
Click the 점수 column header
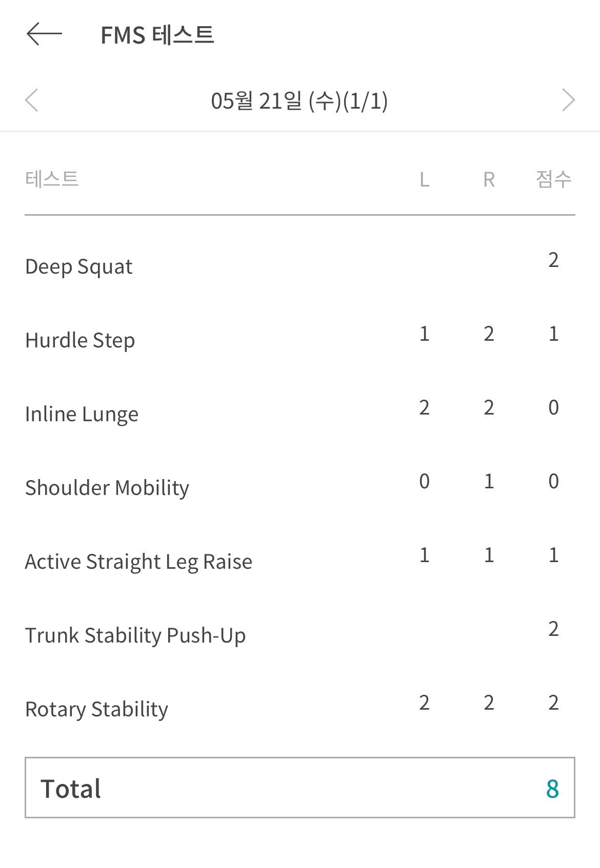(554, 179)
